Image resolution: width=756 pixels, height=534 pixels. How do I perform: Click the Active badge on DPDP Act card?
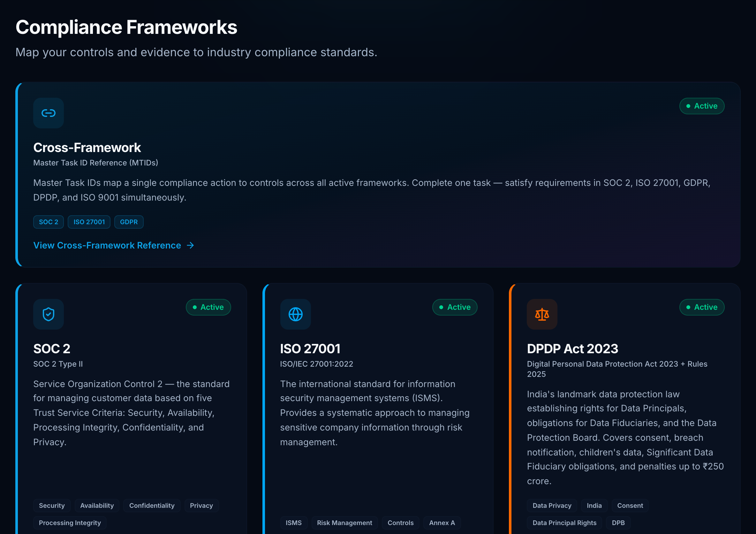tap(702, 307)
